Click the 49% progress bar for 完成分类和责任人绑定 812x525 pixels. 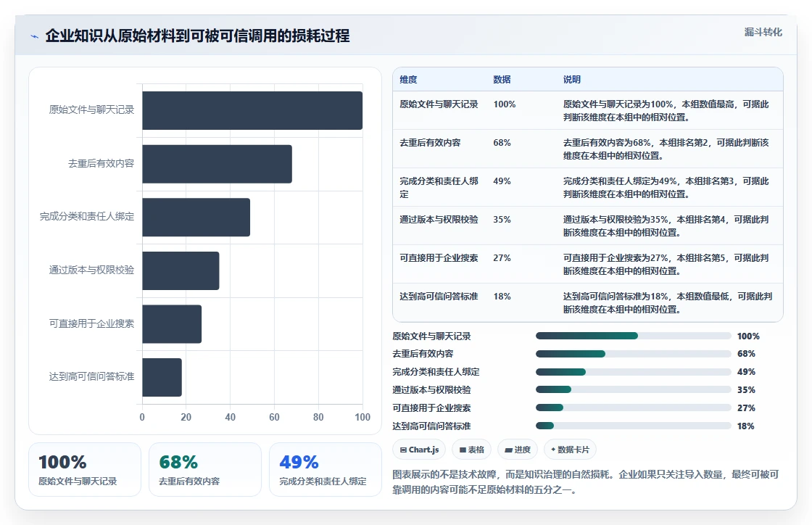[x=634, y=372]
